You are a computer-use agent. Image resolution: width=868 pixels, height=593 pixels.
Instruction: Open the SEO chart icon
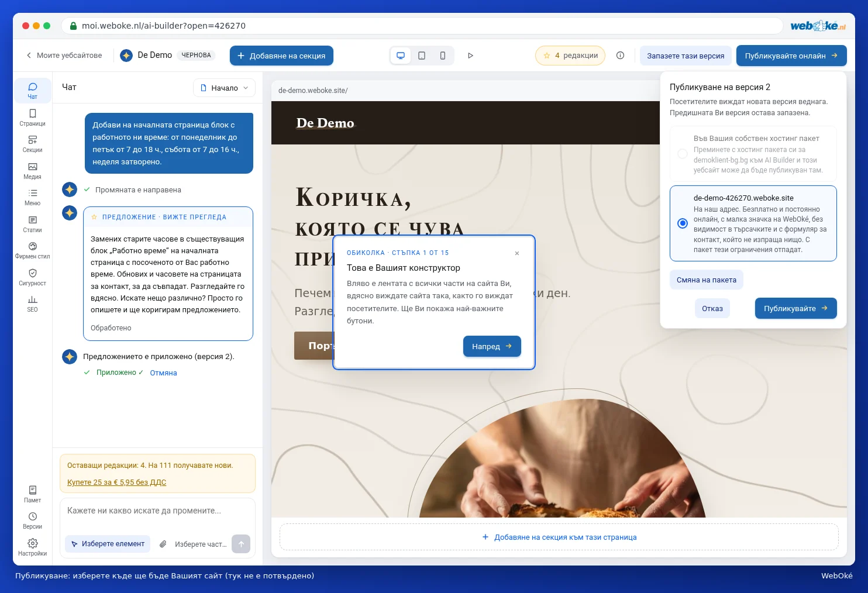click(32, 304)
